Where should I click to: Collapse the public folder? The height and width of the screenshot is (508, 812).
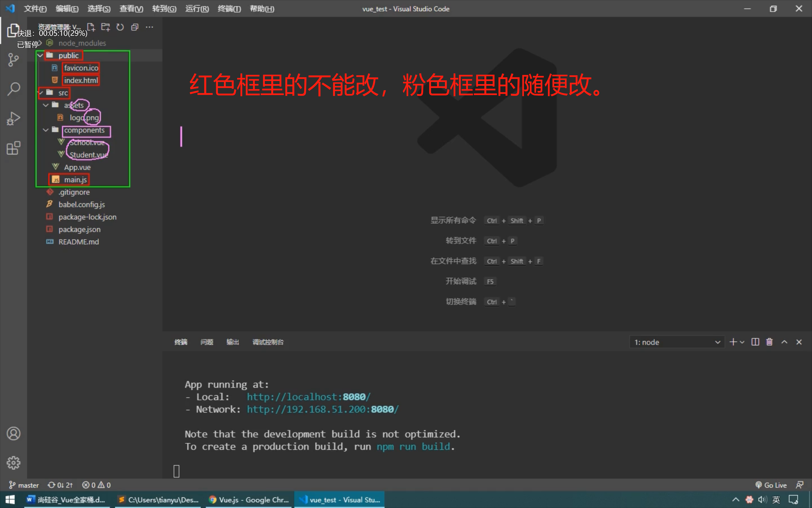click(x=40, y=55)
